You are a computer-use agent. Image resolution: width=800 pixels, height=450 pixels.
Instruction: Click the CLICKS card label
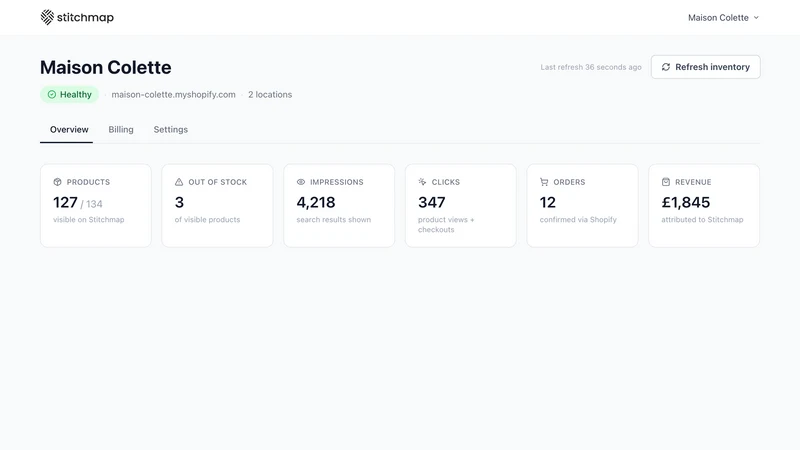tap(446, 182)
